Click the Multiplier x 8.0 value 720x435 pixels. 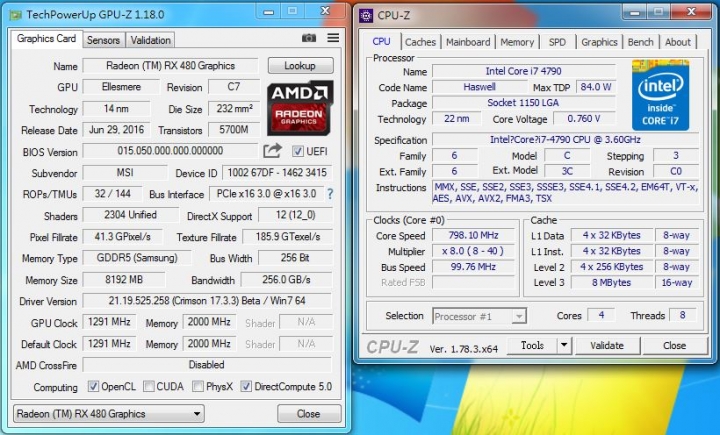pyautogui.click(x=473, y=251)
